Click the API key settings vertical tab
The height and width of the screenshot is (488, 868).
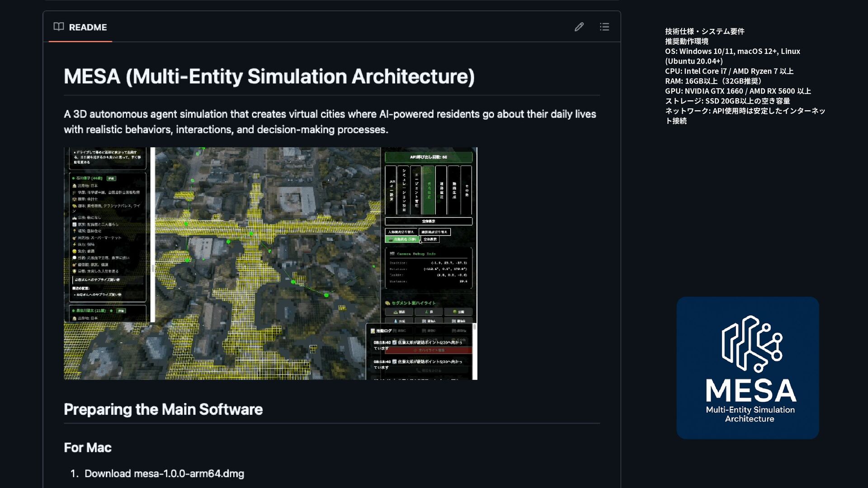392,190
